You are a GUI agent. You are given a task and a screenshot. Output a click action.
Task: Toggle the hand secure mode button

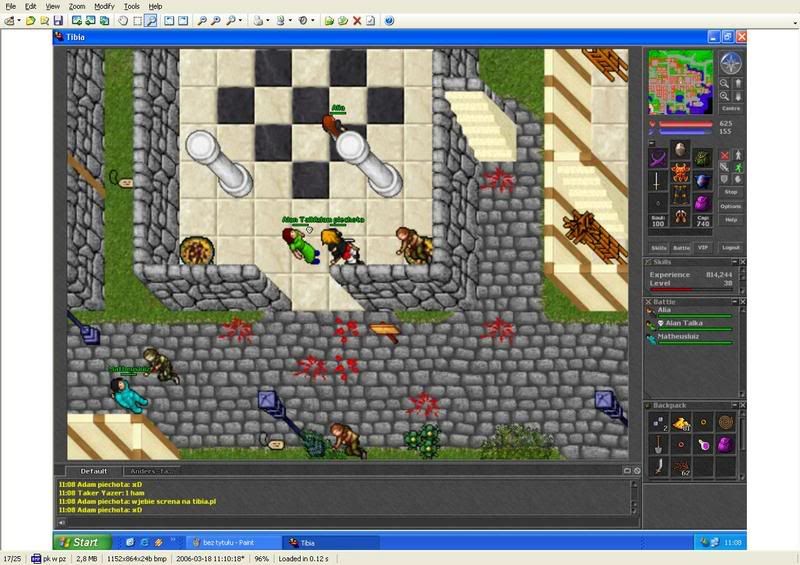[738, 179]
